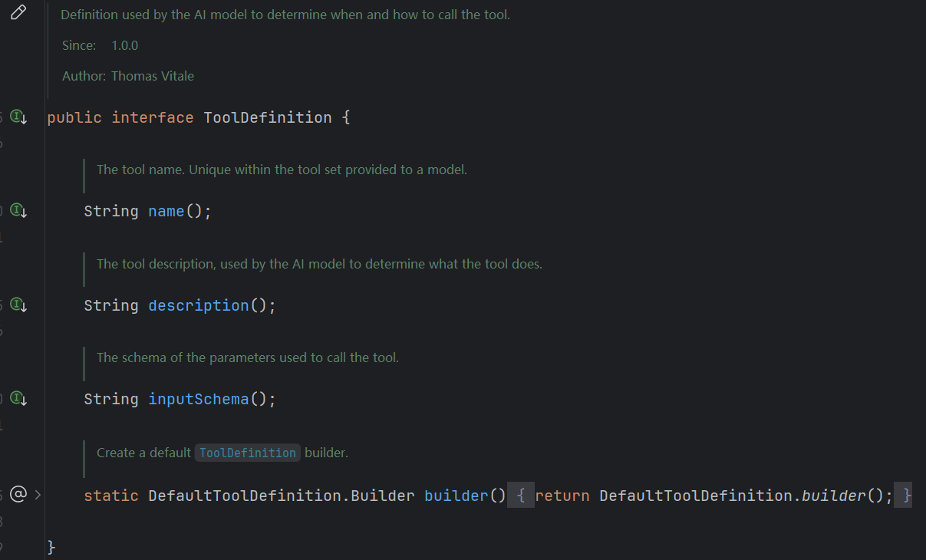Click the @ annotation gutter icon beside builder()
The height and width of the screenshot is (560, 926).
(18, 495)
